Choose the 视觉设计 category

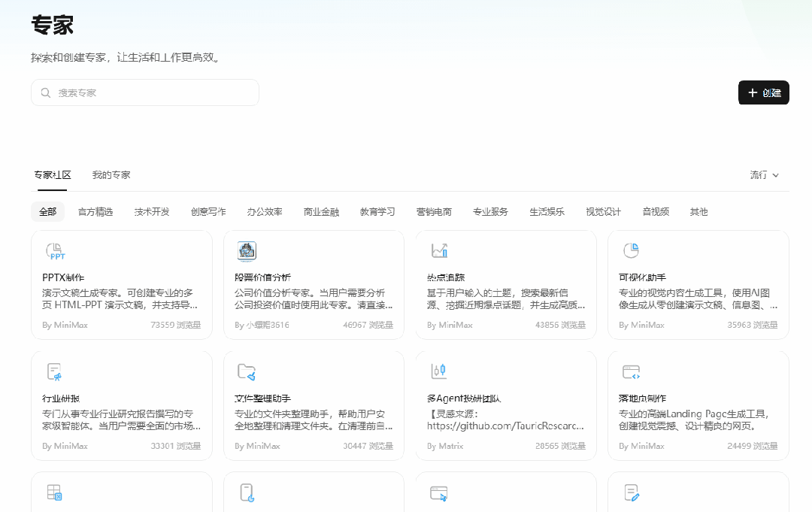point(601,211)
